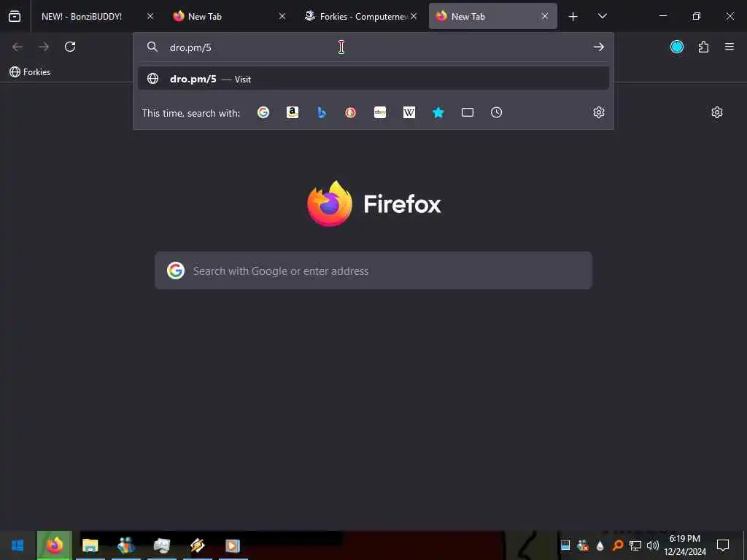Open the media player taskbar icon

click(233, 545)
